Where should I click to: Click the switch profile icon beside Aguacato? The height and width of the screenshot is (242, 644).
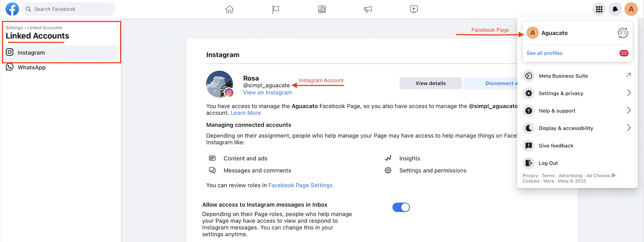[x=623, y=33]
